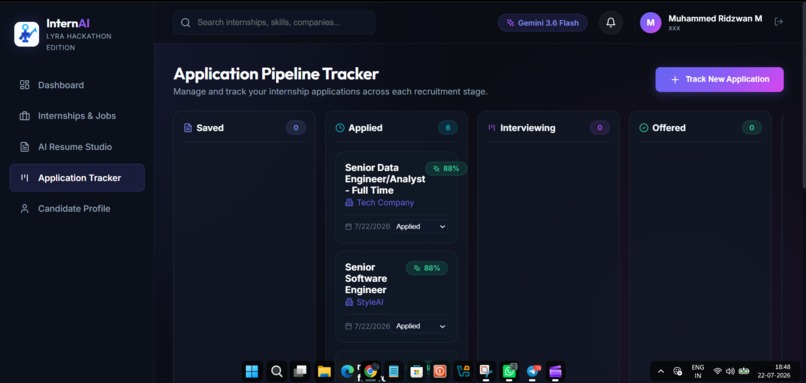Open Senior Data Engineer/Analyst card title
This screenshot has width=806, height=383.
tap(384, 179)
